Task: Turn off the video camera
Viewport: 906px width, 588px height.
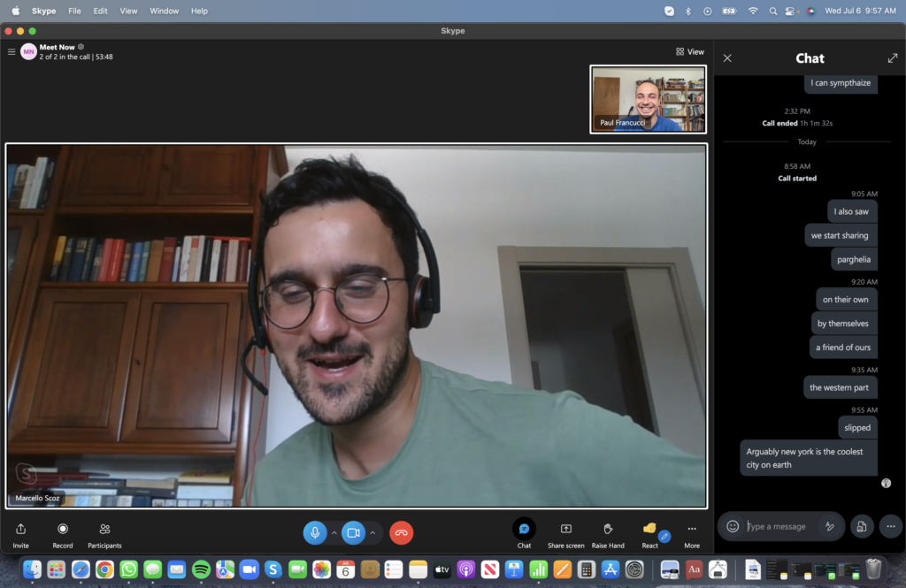Action: pos(353,532)
